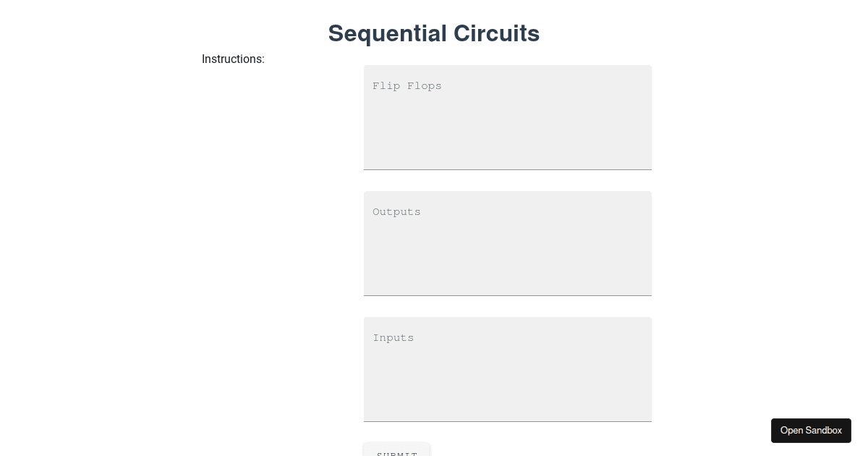This screenshot has height=456, width=868.
Task: Click the Outputs placeholder text
Action: [396, 211]
